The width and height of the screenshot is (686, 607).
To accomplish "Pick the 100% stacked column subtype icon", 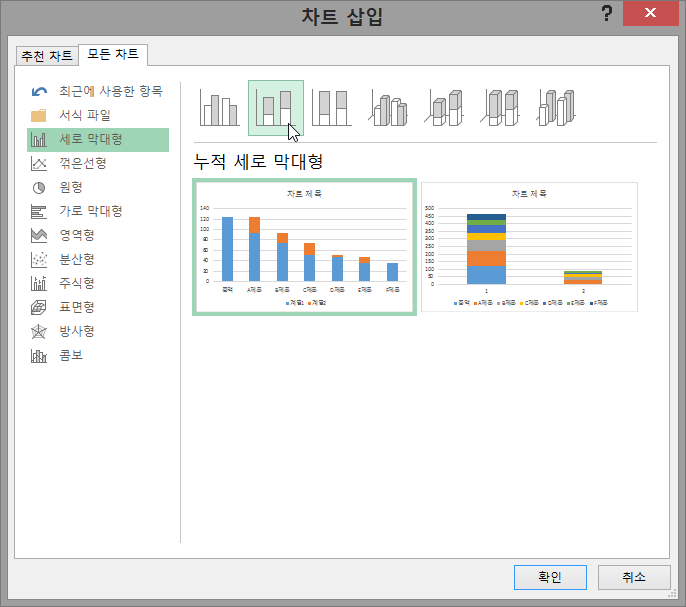I will [331, 107].
